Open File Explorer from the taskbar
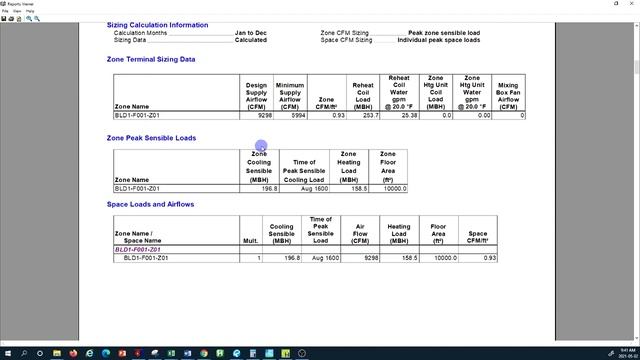 [57, 353]
